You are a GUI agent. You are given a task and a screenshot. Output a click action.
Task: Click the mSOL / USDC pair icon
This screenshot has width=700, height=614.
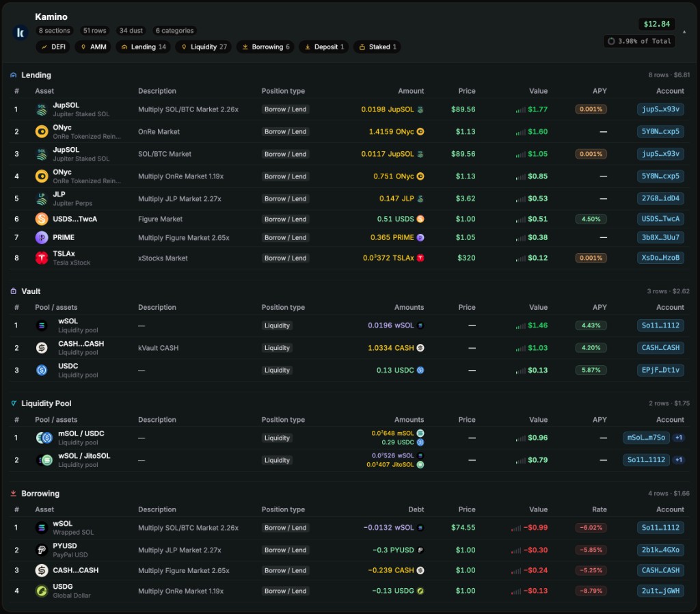pos(44,438)
